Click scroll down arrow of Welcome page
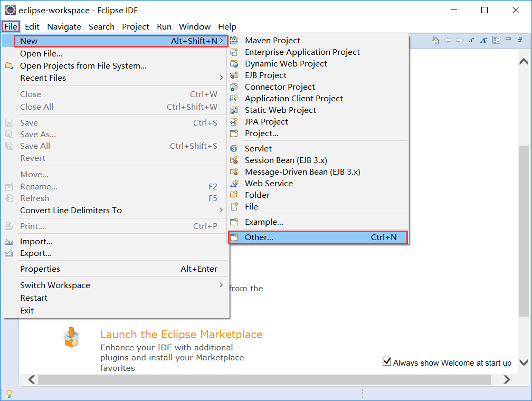532x401 pixels. [x=524, y=362]
